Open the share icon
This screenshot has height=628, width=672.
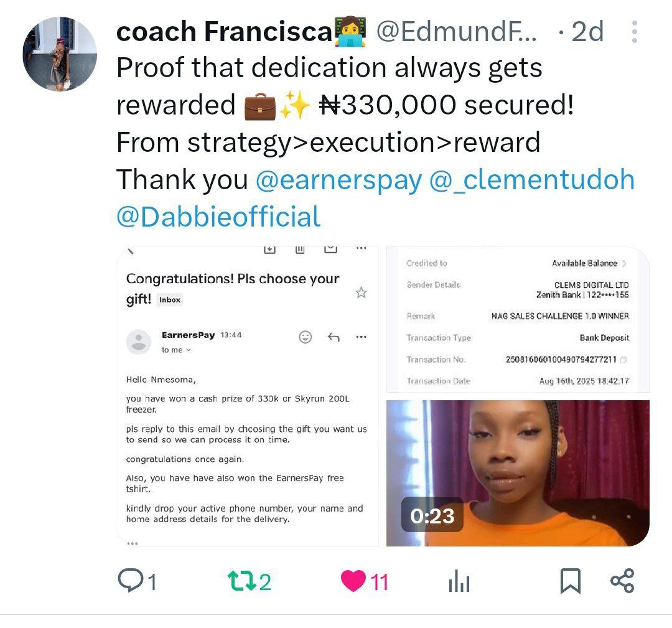(622, 581)
